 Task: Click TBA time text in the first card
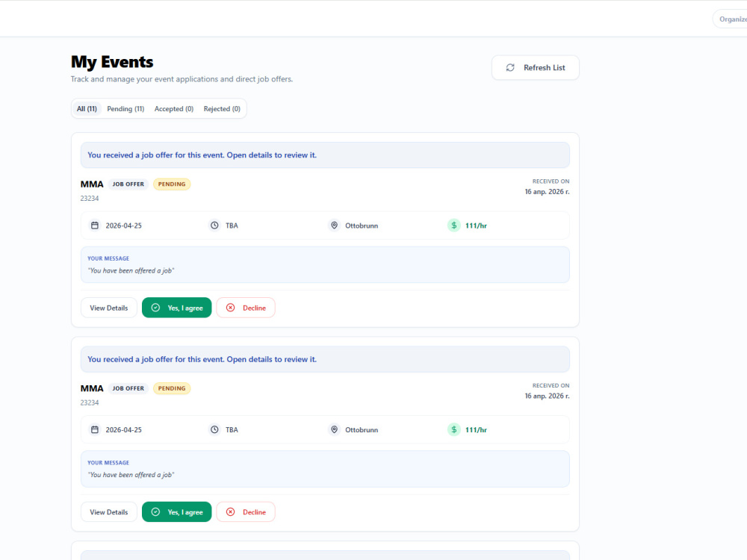[x=232, y=225]
